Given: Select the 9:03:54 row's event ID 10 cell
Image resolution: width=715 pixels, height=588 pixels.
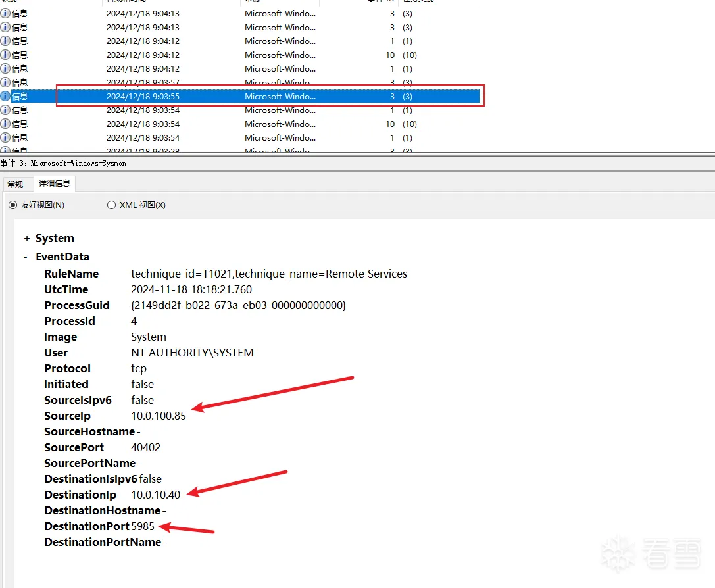Looking at the screenshot, I should [x=390, y=124].
